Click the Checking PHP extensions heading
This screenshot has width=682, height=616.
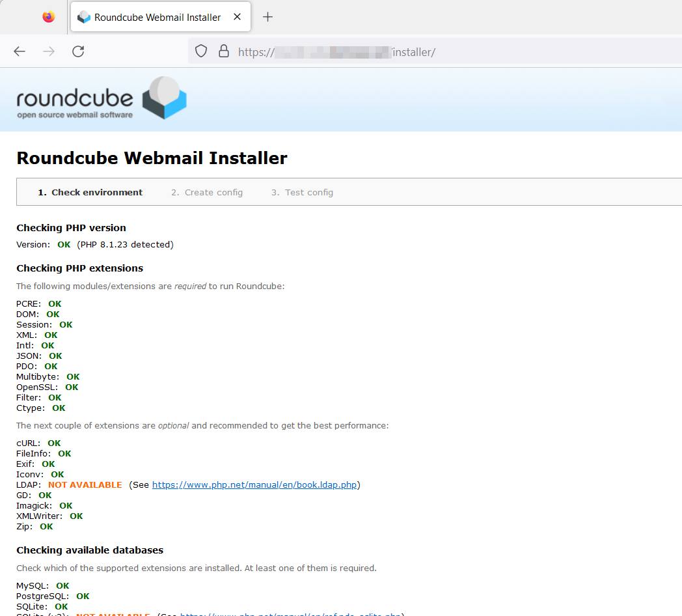click(79, 268)
